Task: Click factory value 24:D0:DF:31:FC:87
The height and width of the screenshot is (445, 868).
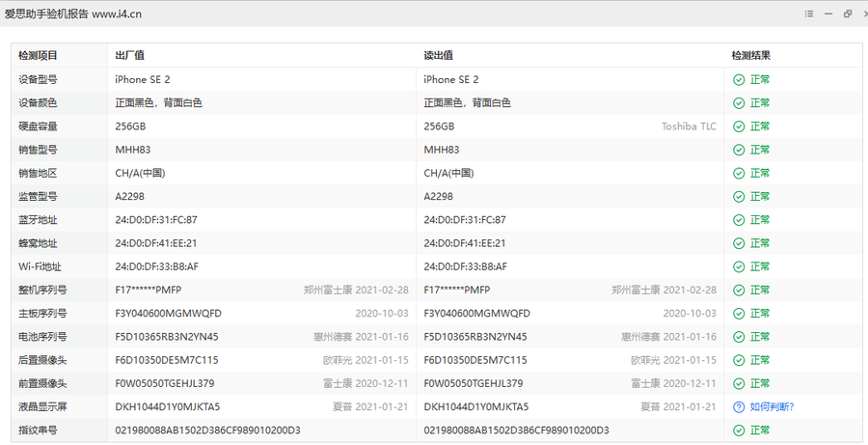Action: [156, 220]
